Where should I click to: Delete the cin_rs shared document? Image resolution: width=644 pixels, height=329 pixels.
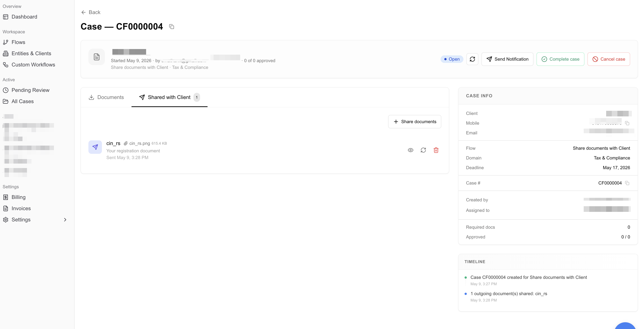(436, 150)
